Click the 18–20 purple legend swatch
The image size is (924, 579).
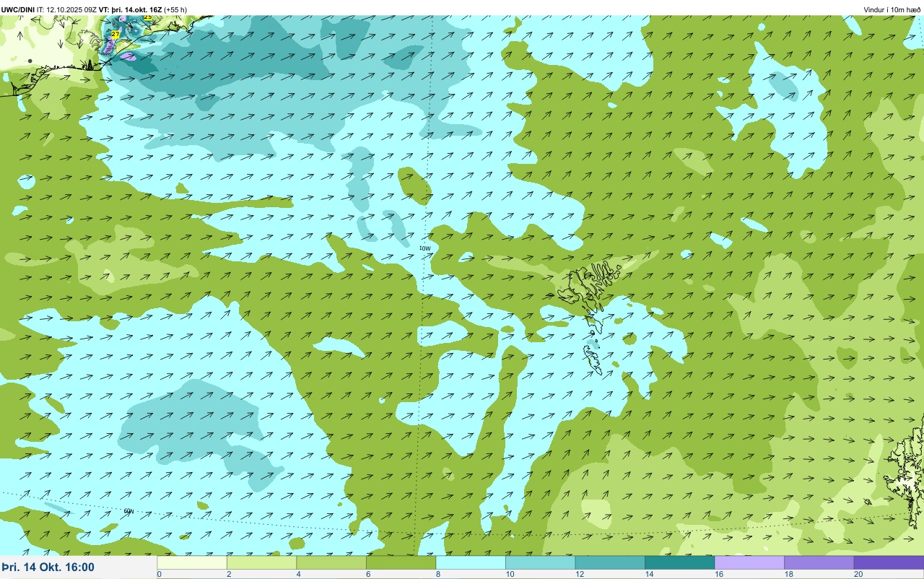(819, 562)
